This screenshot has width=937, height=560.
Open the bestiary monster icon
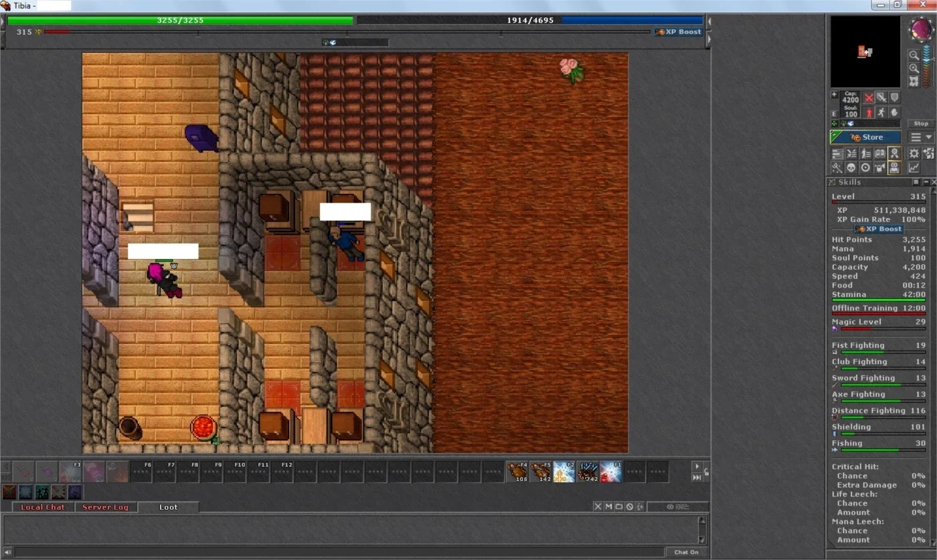tap(879, 168)
